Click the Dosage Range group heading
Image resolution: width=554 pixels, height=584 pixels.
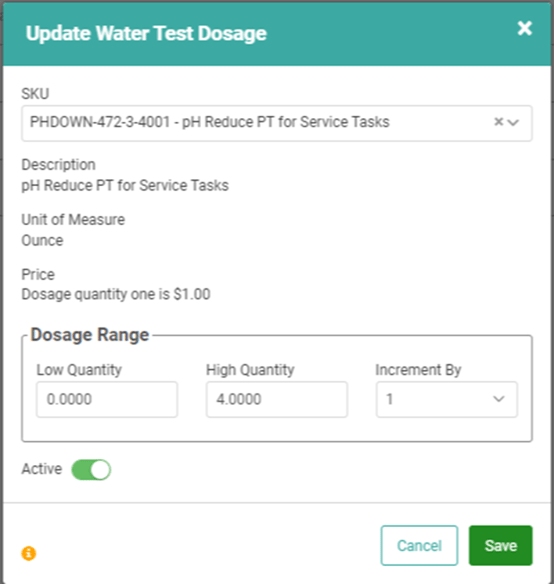90,334
